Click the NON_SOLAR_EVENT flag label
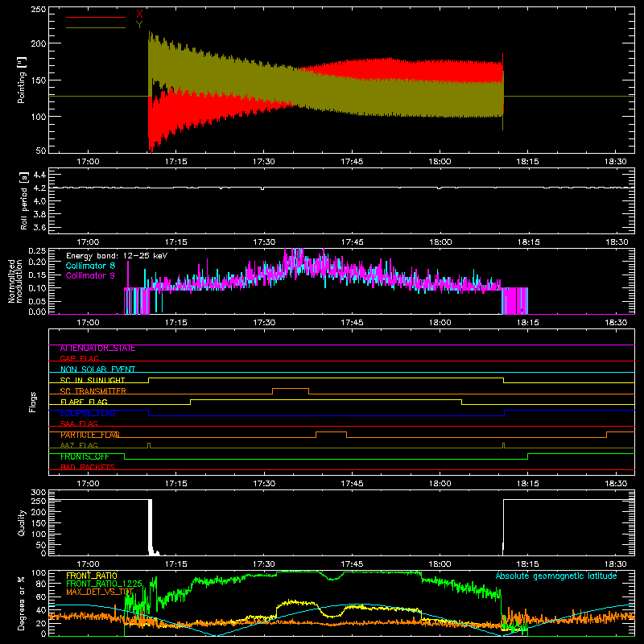644x644 pixels. pos(97,369)
